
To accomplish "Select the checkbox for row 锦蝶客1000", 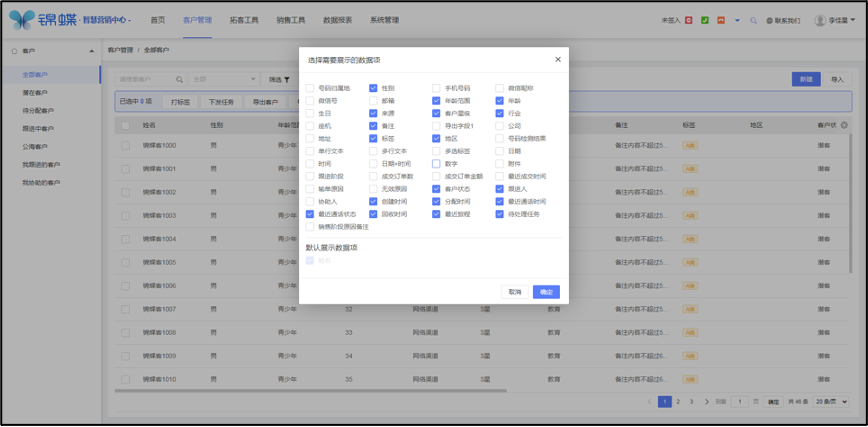I will pos(126,145).
